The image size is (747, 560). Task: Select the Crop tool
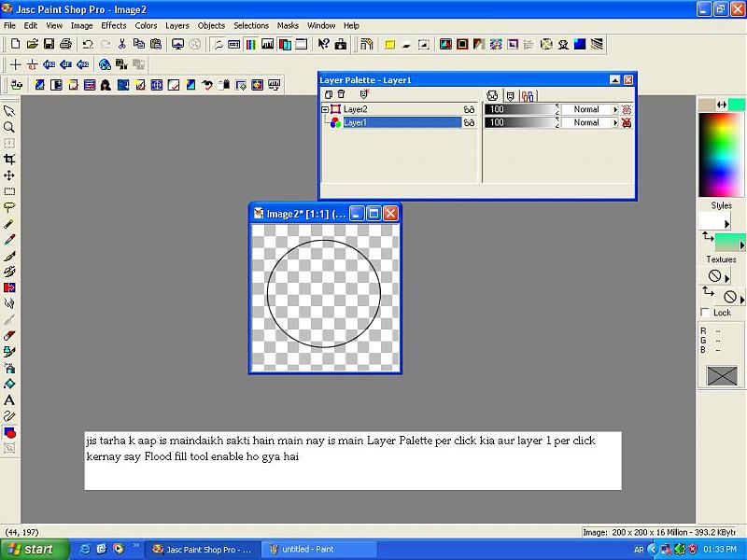point(9,159)
